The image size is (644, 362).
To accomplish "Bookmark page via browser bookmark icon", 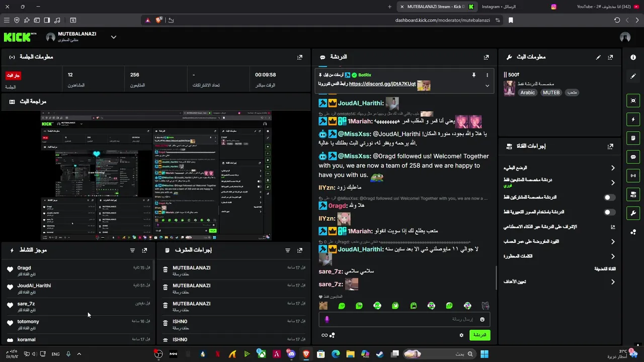I will pyautogui.click(x=511, y=20).
